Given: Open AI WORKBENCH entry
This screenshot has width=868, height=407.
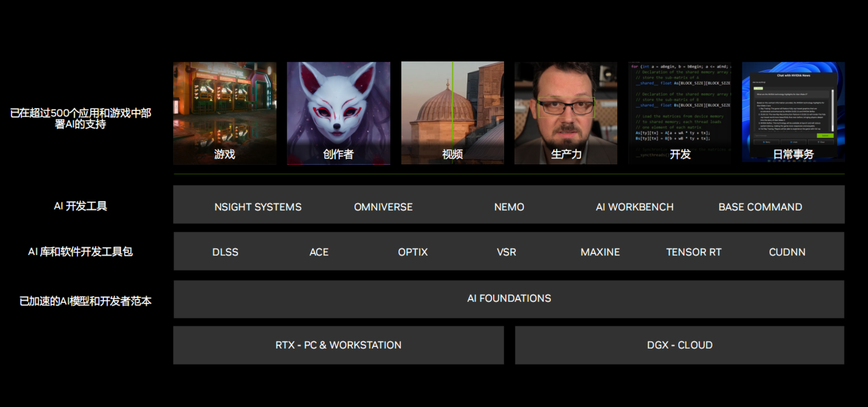Looking at the screenshot, I should [635, 207].
